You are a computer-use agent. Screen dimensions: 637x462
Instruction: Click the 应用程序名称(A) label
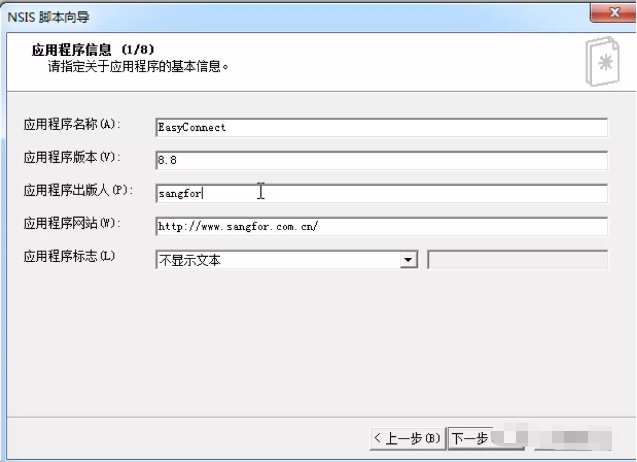(72, 124)
